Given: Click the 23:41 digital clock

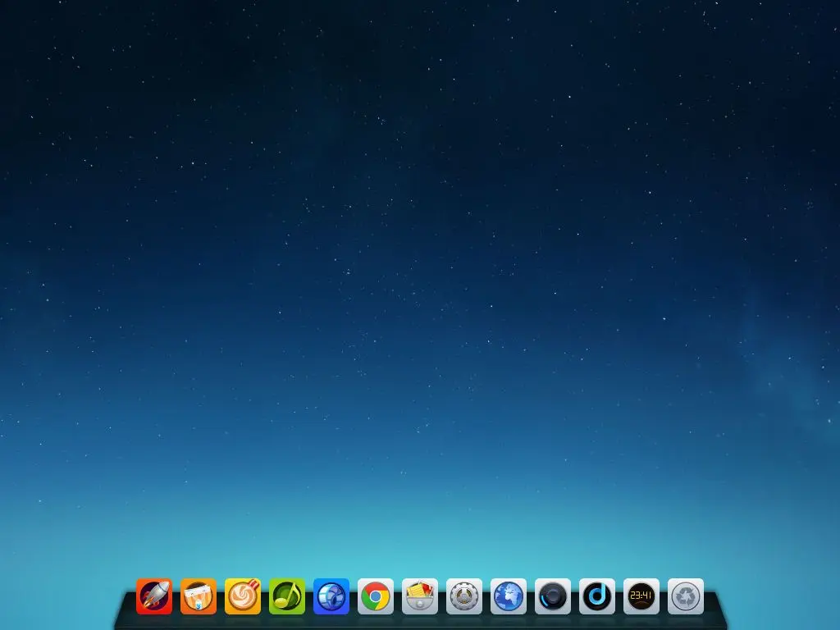Looking at the screenshot, I should click(641, 596).
